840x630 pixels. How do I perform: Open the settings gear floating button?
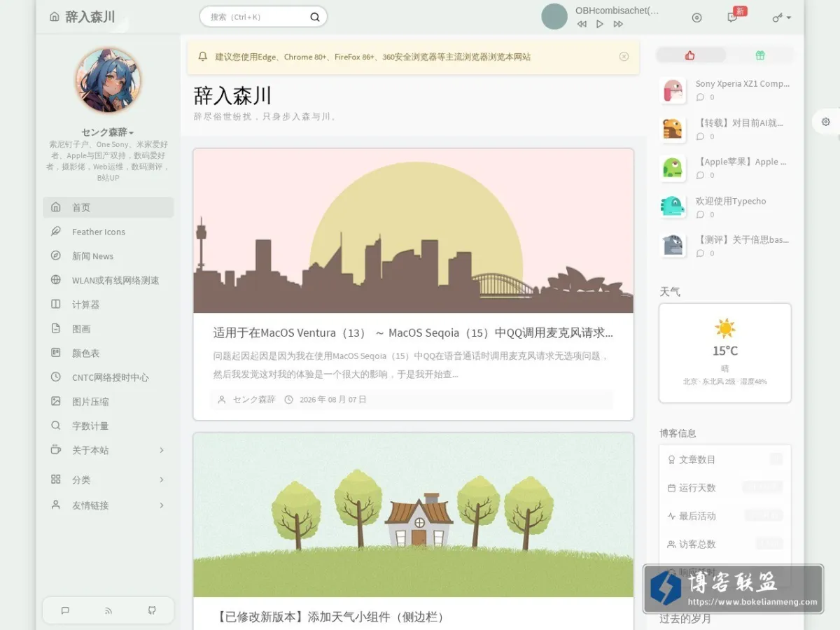pyautogui.click(x=826, y=122)
